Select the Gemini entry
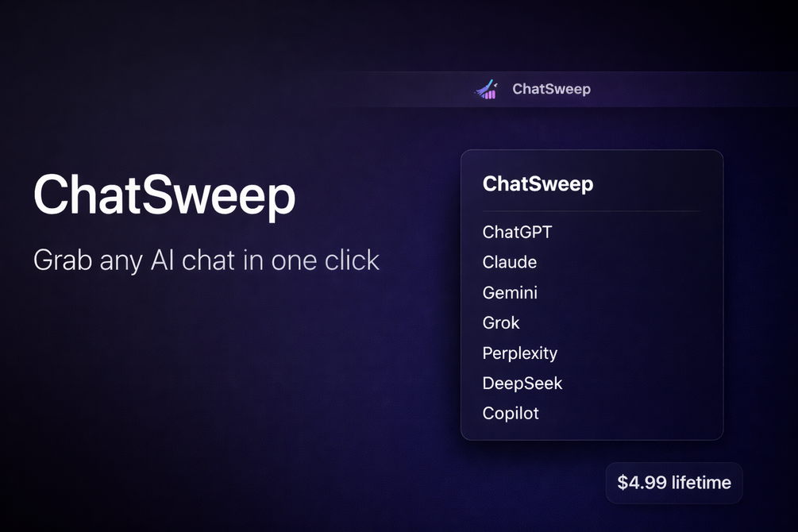The height and width of the screenshot is (532, 798). pyautogui.click(x=510, y=293)
